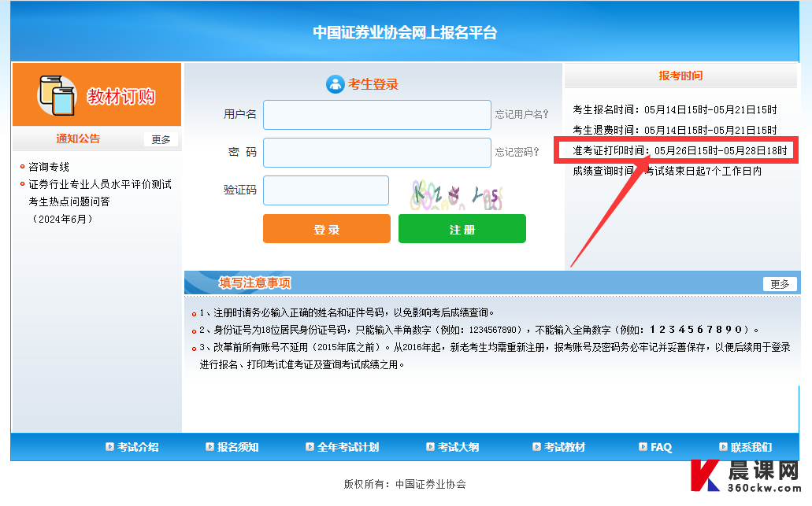Open the 咨询专线 notice

[49, 167]
